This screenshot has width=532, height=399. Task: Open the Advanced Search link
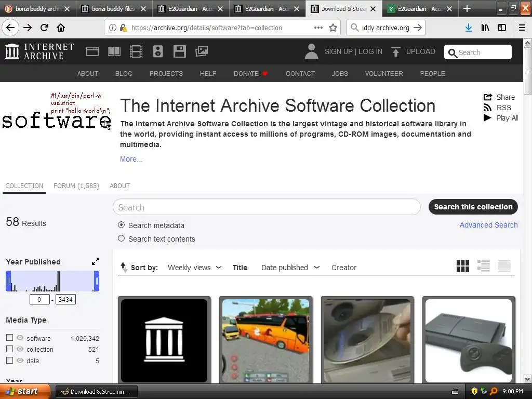pyautogui.click(x=488, y=225)
